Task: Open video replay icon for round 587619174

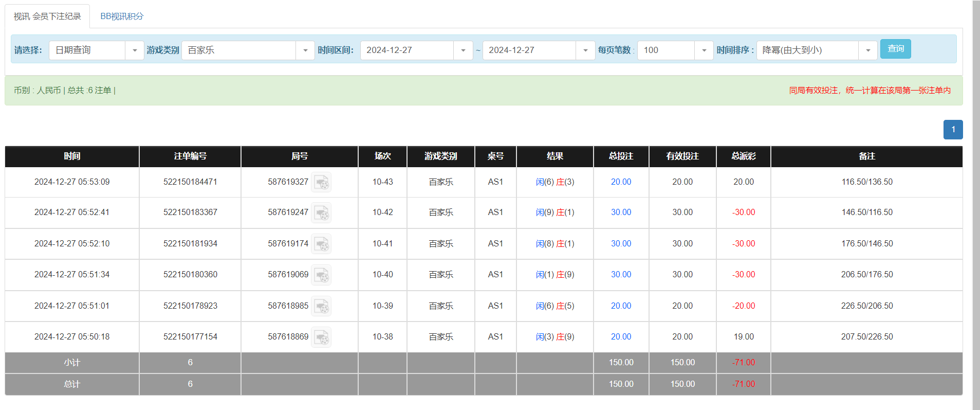Action: click(321, 244)
